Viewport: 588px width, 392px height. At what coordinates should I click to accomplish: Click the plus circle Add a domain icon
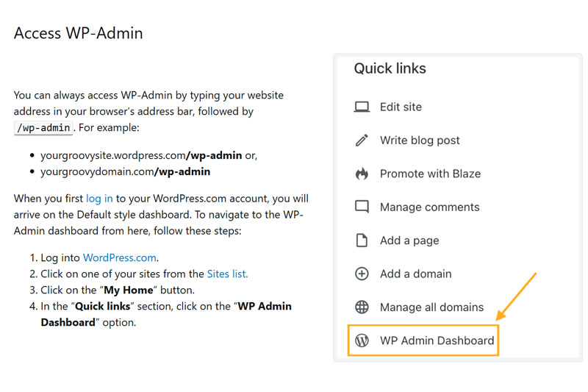362,274
